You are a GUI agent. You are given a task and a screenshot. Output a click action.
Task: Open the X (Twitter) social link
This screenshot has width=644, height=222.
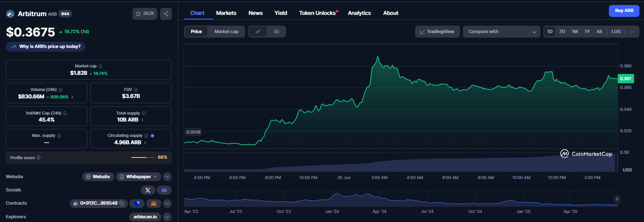[148, 190]
